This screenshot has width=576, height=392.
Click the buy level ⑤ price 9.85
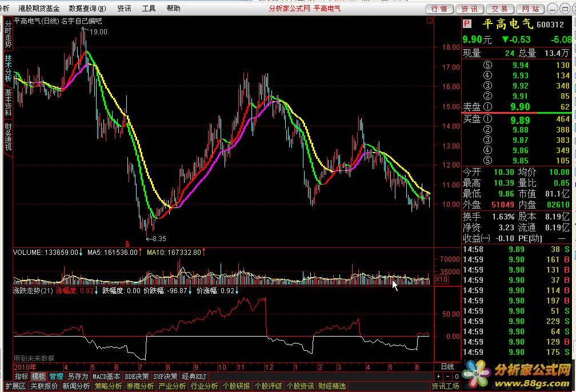521,161
